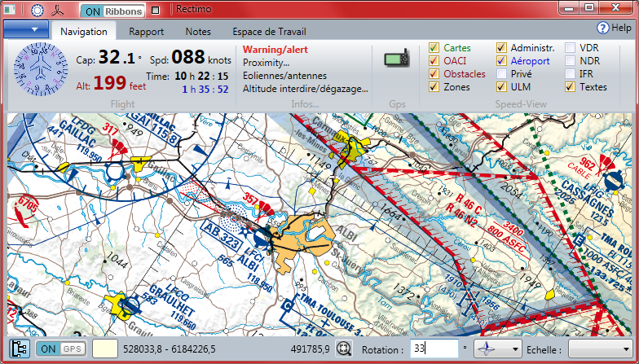Toggle the Administr. checkbox
Viewport: 639px width, 364px height.
pos(501,47)
